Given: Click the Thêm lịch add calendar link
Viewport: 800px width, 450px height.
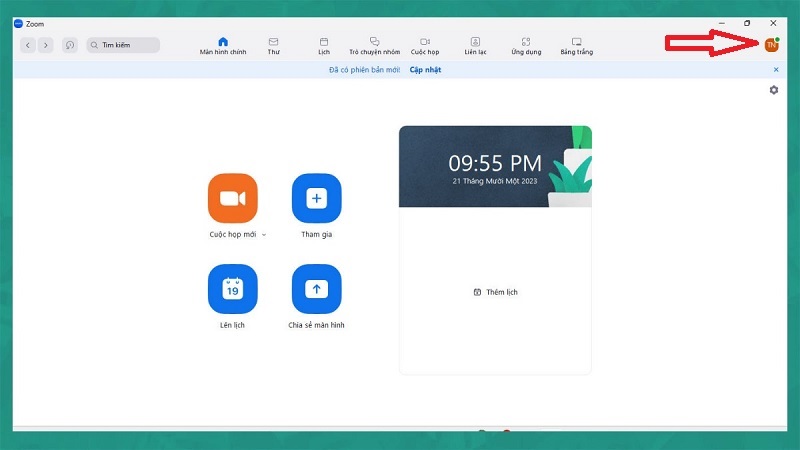Looking at the screenshot, I should (496, 292).
